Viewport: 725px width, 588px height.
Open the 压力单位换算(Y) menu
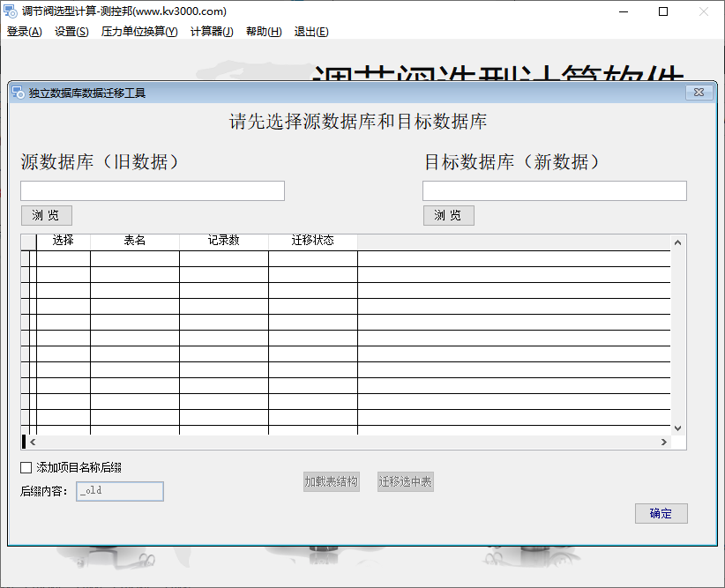pyautogui.click(x=139, y=32)
